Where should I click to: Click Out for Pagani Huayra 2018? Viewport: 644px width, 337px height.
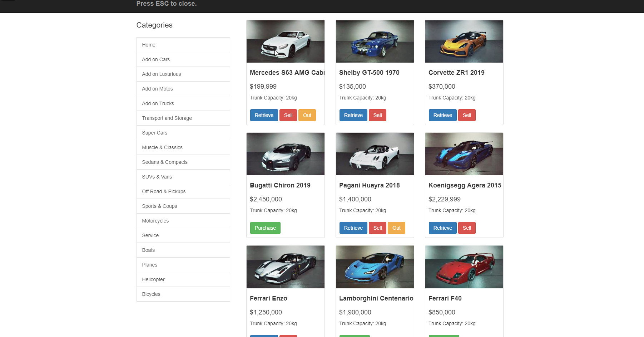click(396, 228)
